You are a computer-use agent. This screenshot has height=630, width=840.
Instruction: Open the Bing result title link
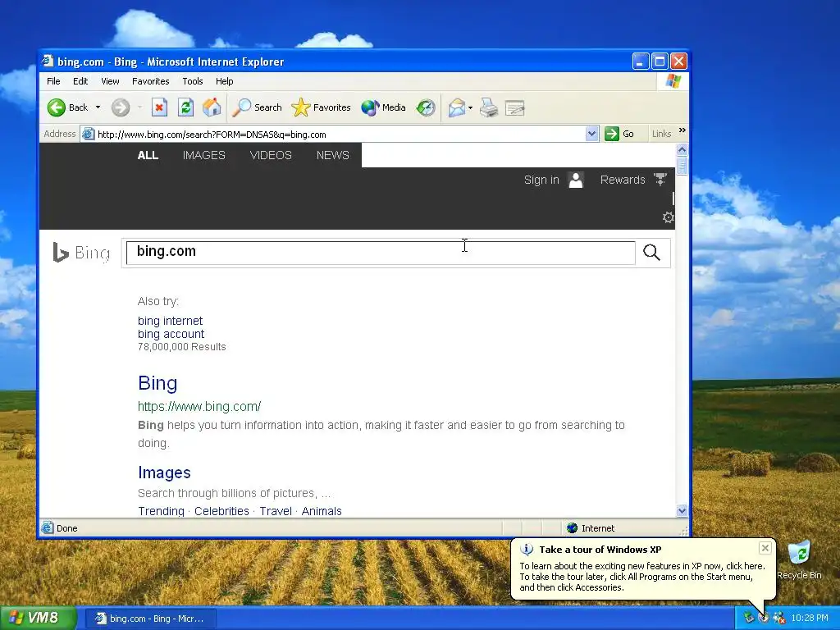tap(157, 383)
